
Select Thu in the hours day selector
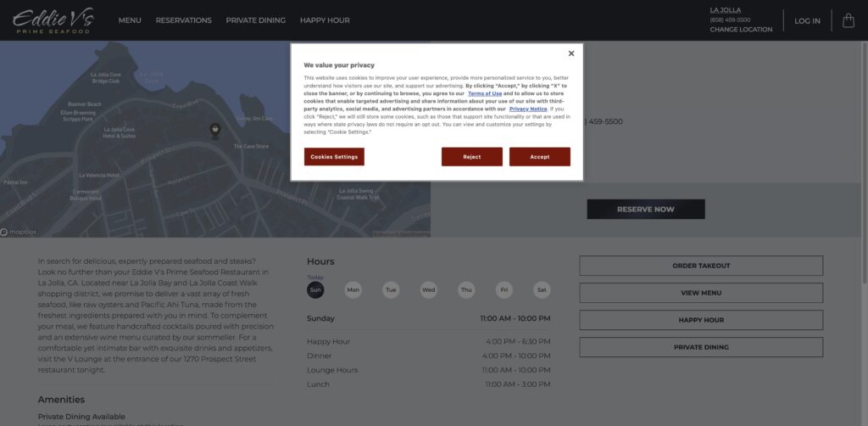click(x=466, y=289)
